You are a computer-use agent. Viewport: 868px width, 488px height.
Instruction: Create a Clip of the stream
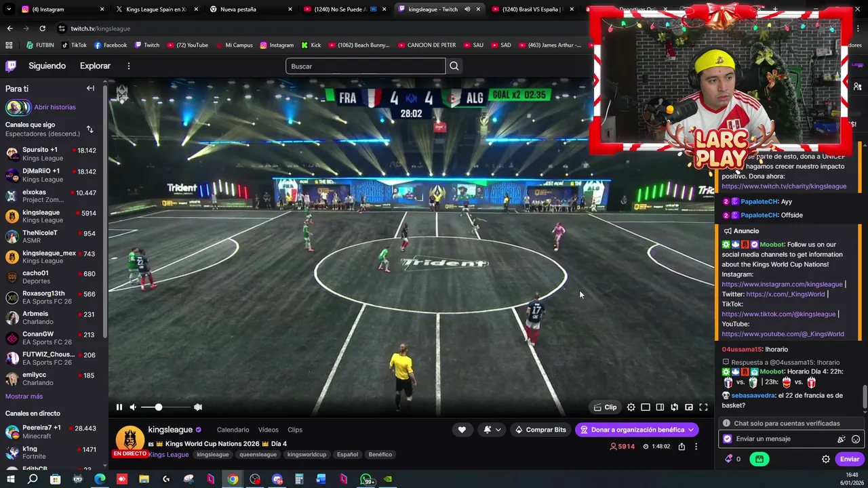[x=605, y=407]
